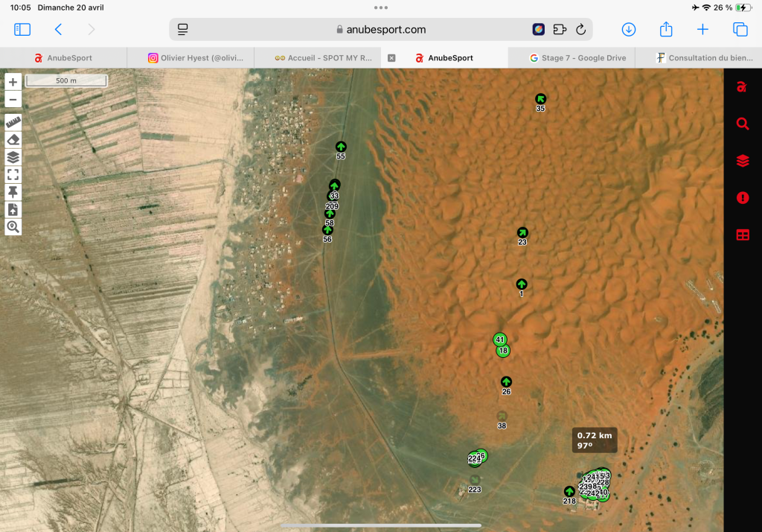Click the pushpin marker tool

pyautogui.click(x=13, y=192)
